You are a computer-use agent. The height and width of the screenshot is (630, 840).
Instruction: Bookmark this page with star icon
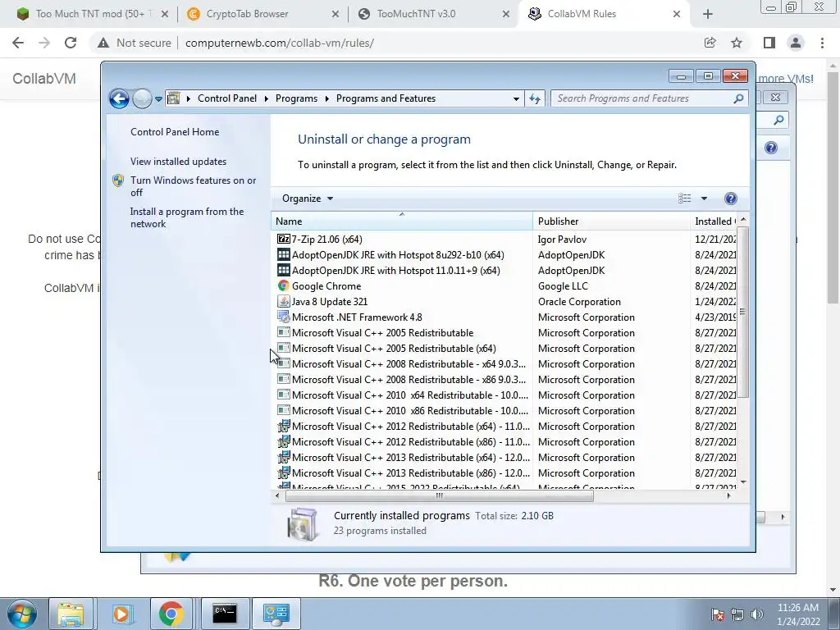(x=737, y=43)
